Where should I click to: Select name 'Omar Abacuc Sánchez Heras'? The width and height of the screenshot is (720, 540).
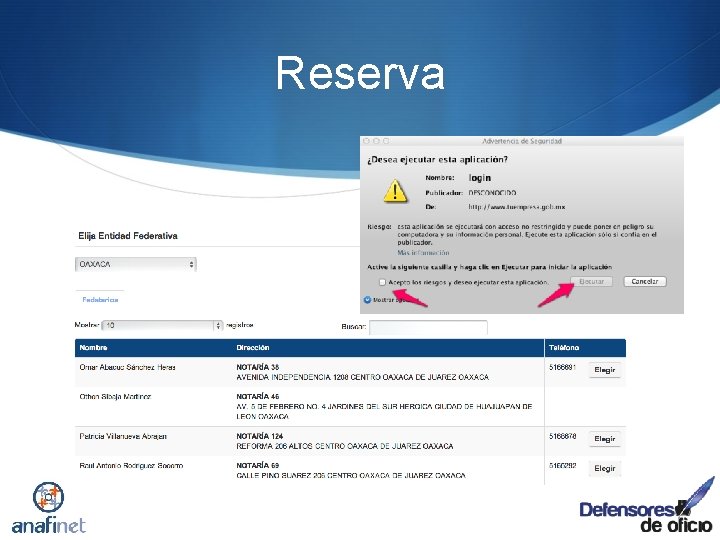click(x=127, y=367)
